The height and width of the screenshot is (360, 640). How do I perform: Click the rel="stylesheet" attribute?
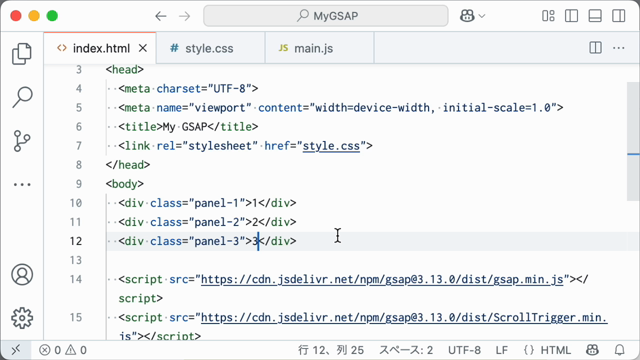(x=207, y=146)
